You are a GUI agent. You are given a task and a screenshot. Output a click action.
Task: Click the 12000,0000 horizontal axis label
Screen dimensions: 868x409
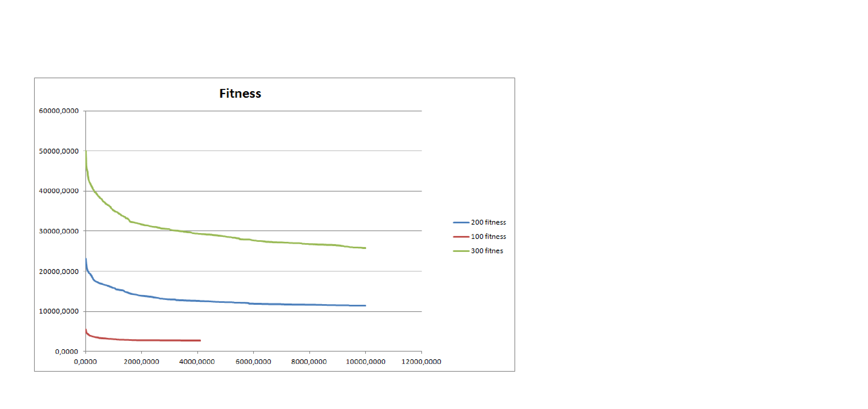[x=421, y=362]
